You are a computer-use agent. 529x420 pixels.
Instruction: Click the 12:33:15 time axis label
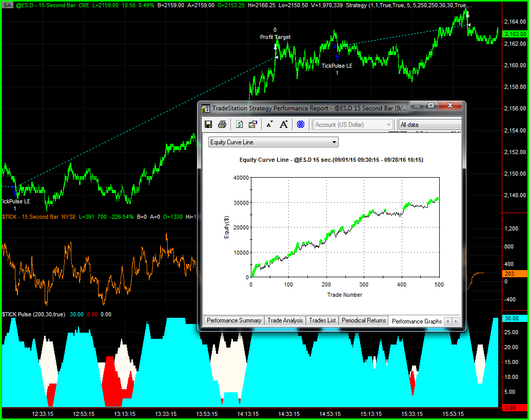pyautogui.click(x=43, y=414)
